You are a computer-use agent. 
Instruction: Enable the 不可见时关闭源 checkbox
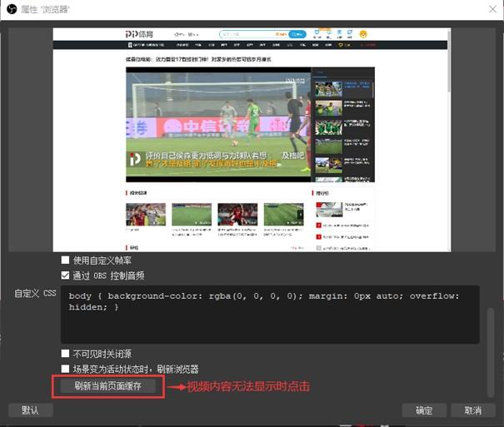(65, 354)
